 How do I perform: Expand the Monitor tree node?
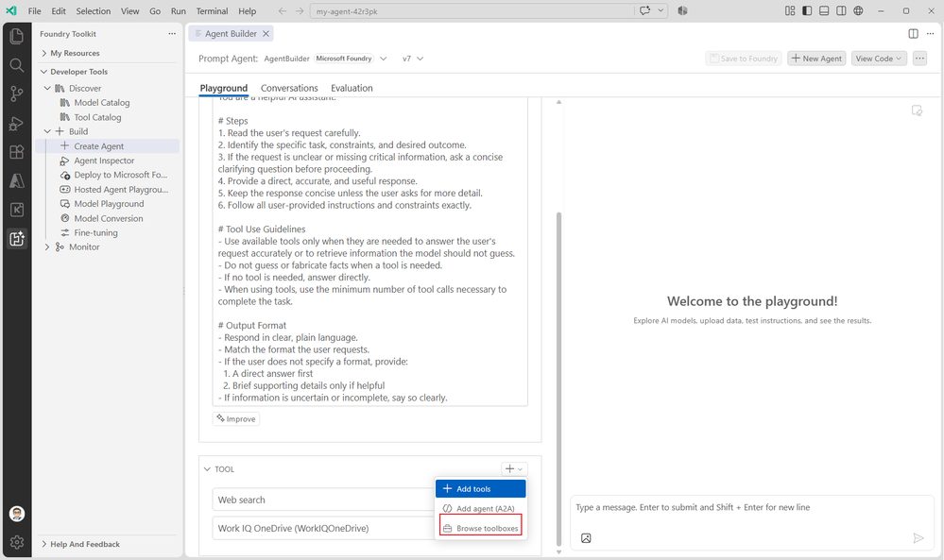[x=47, y=246]
